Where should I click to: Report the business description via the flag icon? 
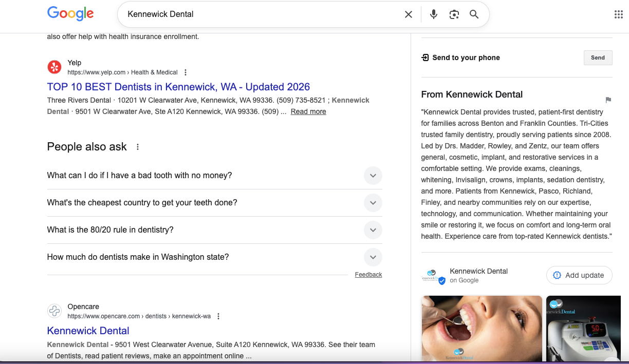pos(608,100)
